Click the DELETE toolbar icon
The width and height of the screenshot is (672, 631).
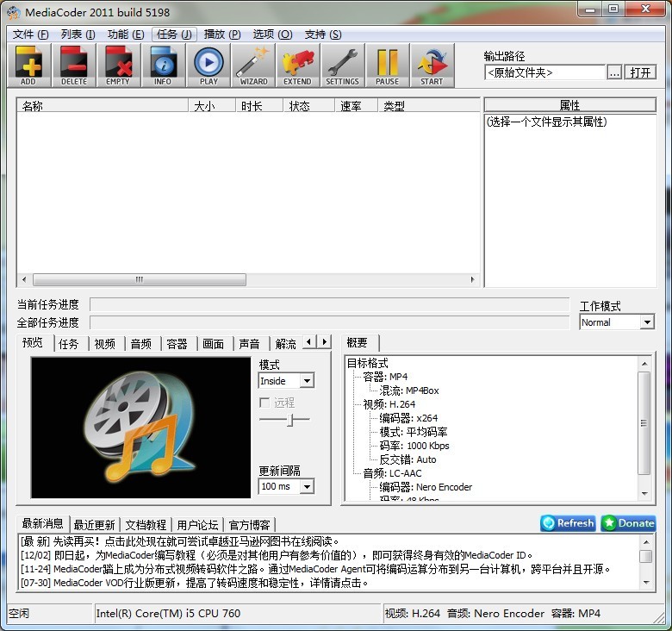[x=73, y=65]
